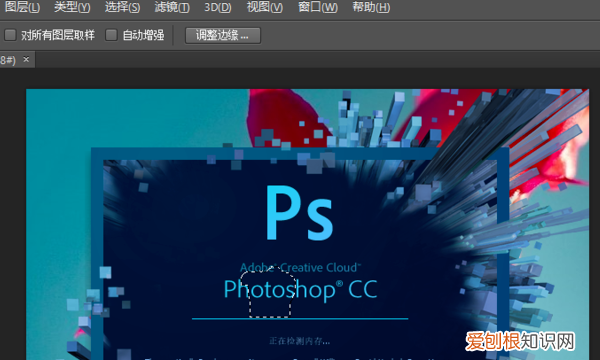
Task: Open the 类型(Y) menu
Action: point(72,7)
